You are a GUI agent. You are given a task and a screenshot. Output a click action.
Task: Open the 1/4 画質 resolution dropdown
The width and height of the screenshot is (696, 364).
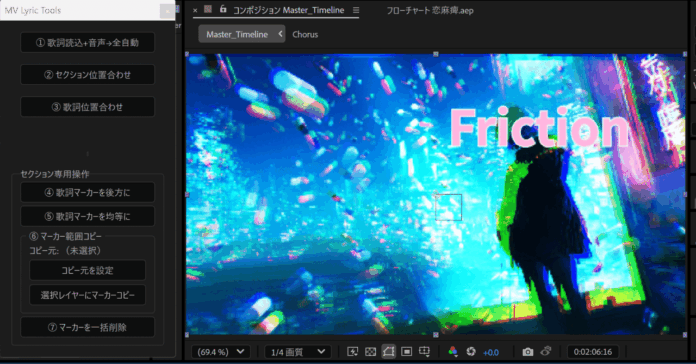point(298,352)
